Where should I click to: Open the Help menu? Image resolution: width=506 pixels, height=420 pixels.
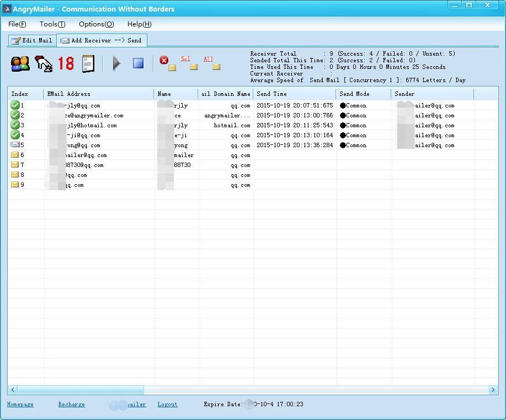[x=140, y=24]
